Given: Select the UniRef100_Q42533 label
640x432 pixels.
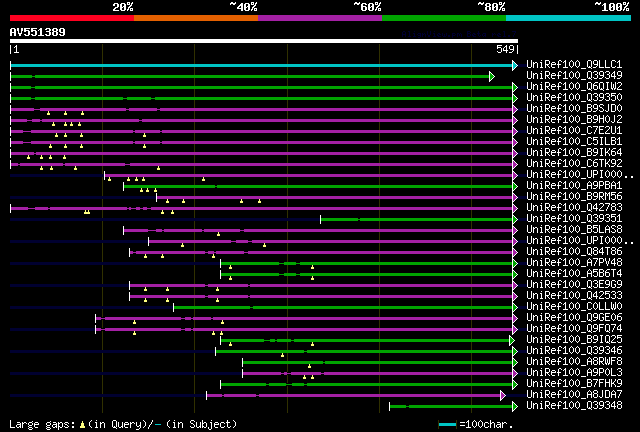Looking at the screenshot, I should pos(574,296).
